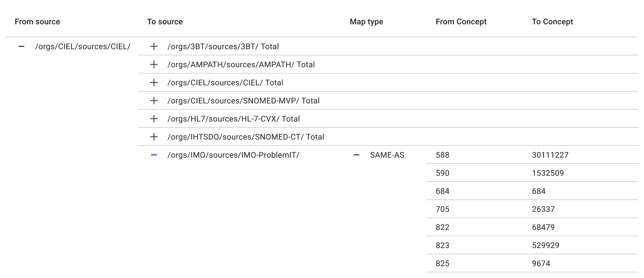The width and height of the screenshot is (644, 278).
Task: Select the From Concept column header
Action: pos(461,22)
